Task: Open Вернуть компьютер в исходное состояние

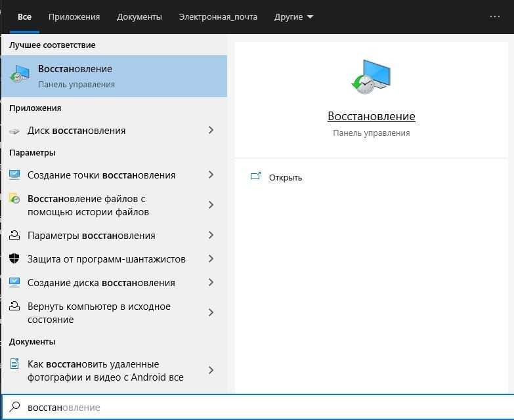Action: pyautogui.click(x=114, y=312)
